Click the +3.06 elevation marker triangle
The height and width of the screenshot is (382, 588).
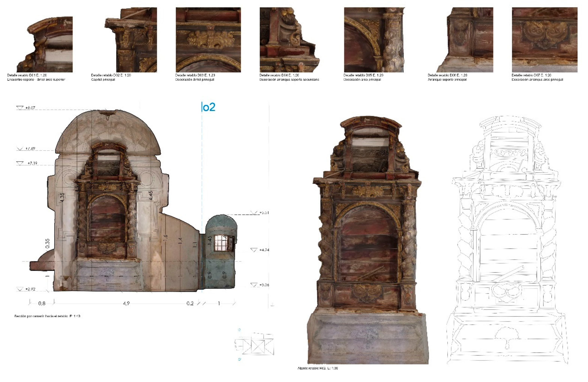(254, 285)
